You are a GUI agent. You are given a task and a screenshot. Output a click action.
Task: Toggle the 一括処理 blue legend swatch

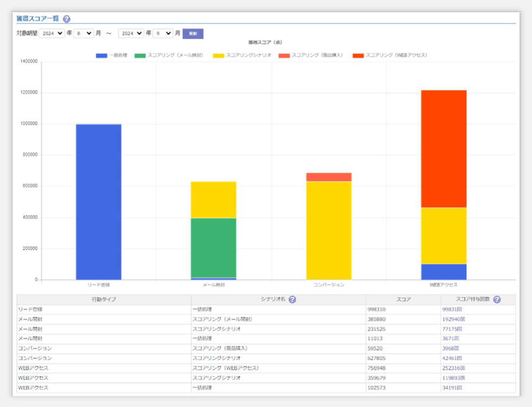[x=102, y=55]
